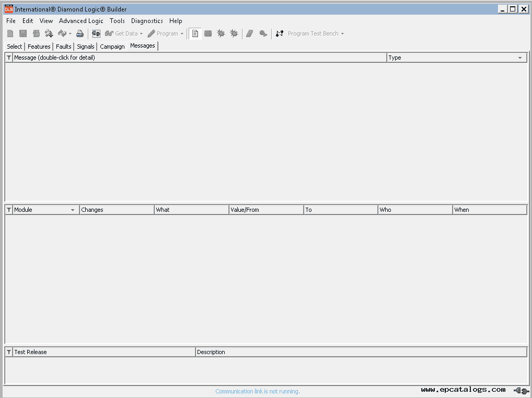Expand the Type column dropdown arrow
This screenshot has height=398, width=532.
[x=520, y=58]
